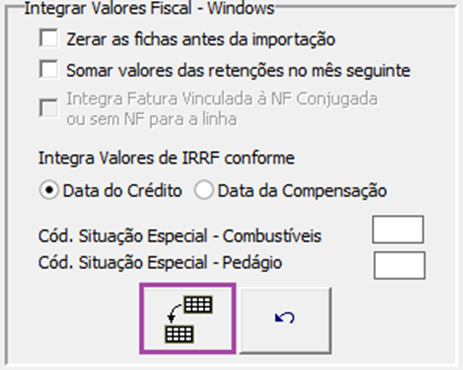Click the Integra Valores de IRRF conforme label
The image size is (463, 370).
click(x=166, y=158)
